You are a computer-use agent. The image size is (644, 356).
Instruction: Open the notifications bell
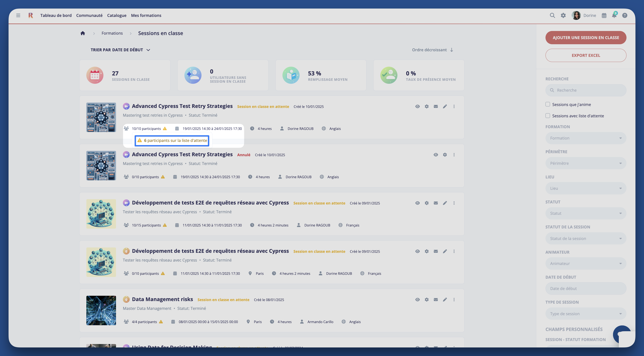click(614, 16)
